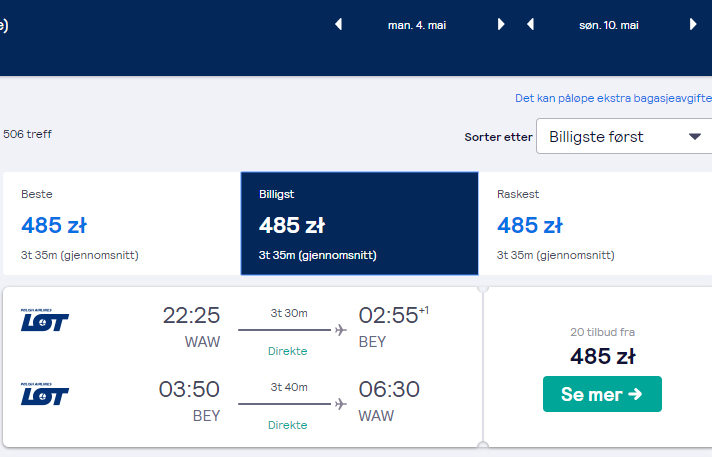Viewport: 712px width, 457px height.
Task: Click the LOT logo on the return flight
Action: pos(44,394)
